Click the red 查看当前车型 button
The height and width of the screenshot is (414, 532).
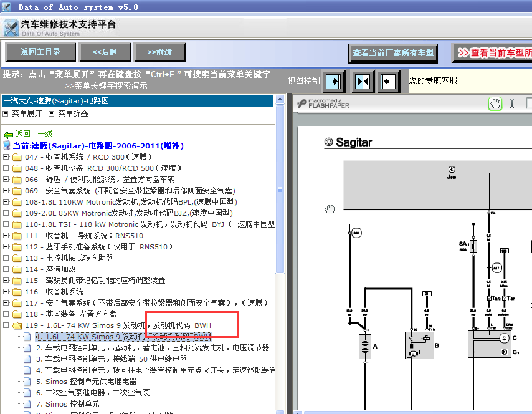pyautogui.click(x=492, y=53)
